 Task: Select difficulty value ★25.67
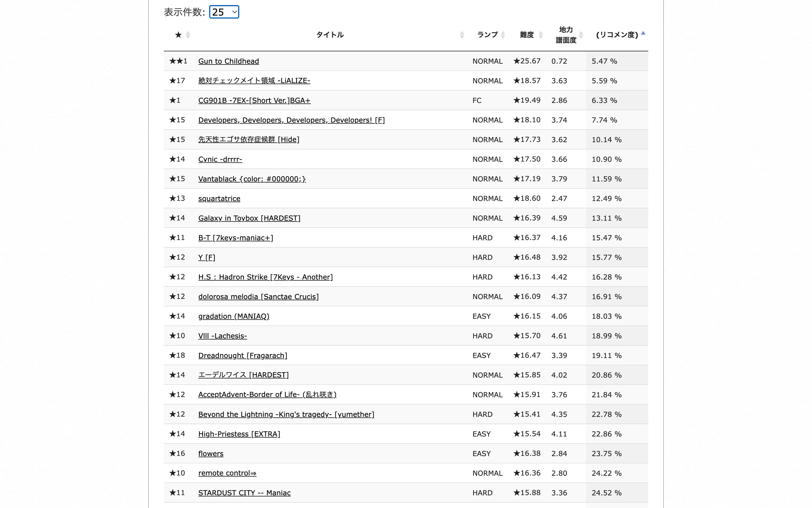pyautogui.click(x=527, y=61)
